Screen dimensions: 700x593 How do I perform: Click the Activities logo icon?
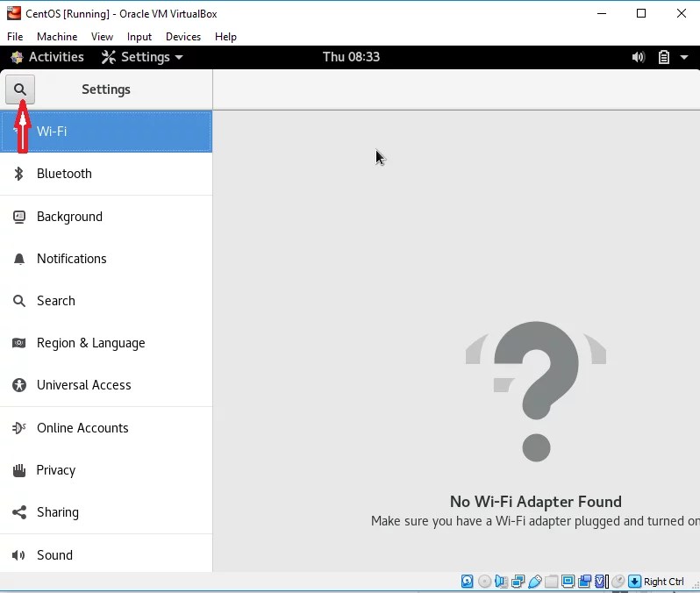17,57
